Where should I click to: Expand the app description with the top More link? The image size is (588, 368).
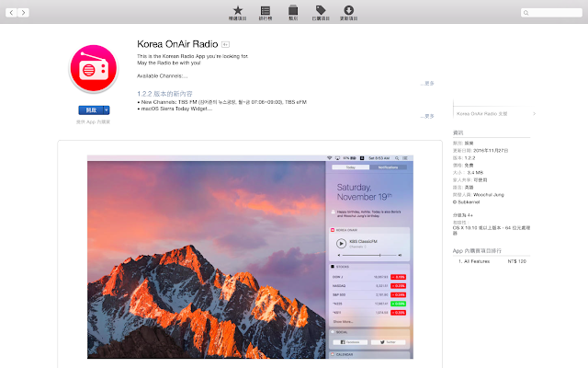pyautogui.click(x=427, y=84)
